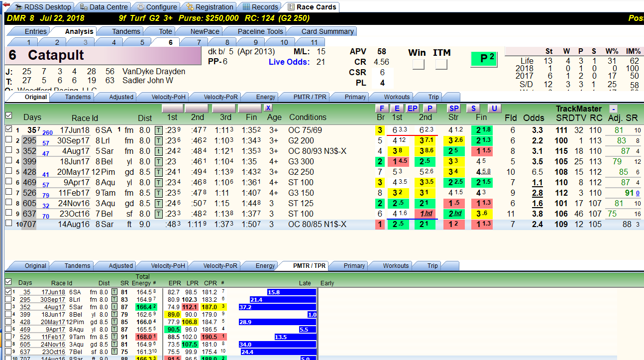
Task: Click the green P2 button
Action: [x=484, y=59]
